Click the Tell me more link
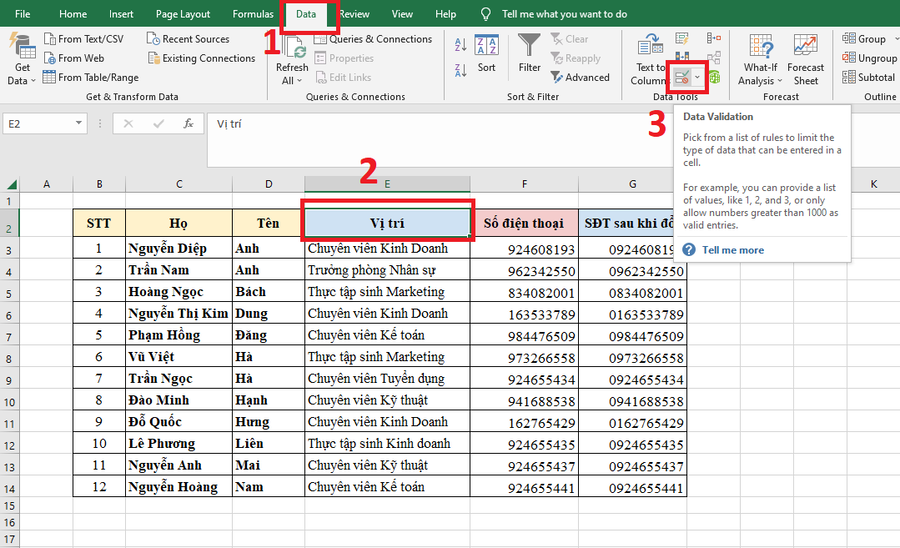Viewport: 900px width, 548px height. tap(733, 250)
